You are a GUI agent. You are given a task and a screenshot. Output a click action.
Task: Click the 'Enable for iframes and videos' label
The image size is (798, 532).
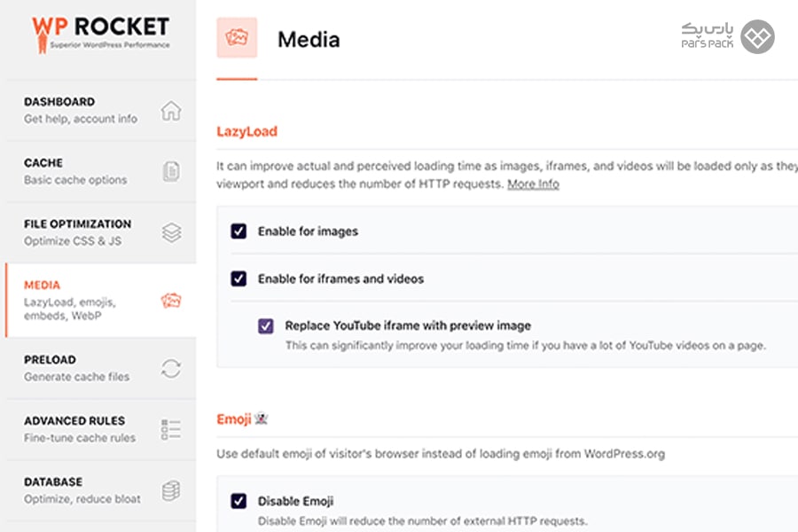[x=340, y=278]
